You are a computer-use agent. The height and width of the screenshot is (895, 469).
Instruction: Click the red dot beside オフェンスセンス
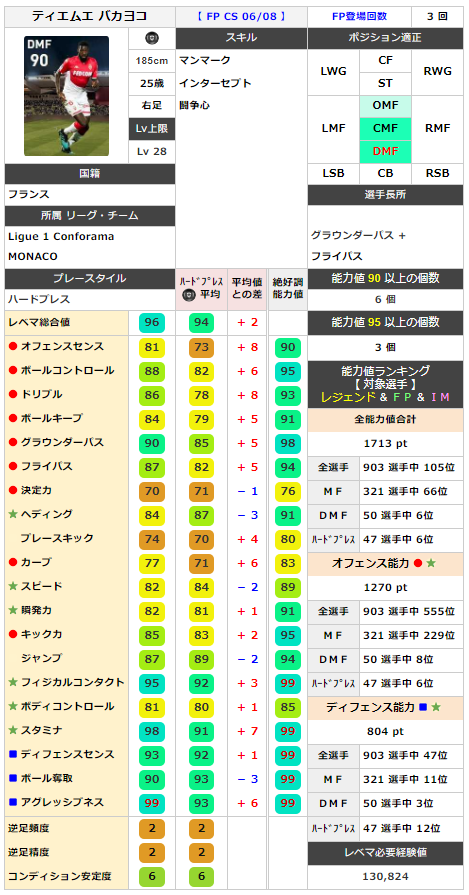click(13, 346)
